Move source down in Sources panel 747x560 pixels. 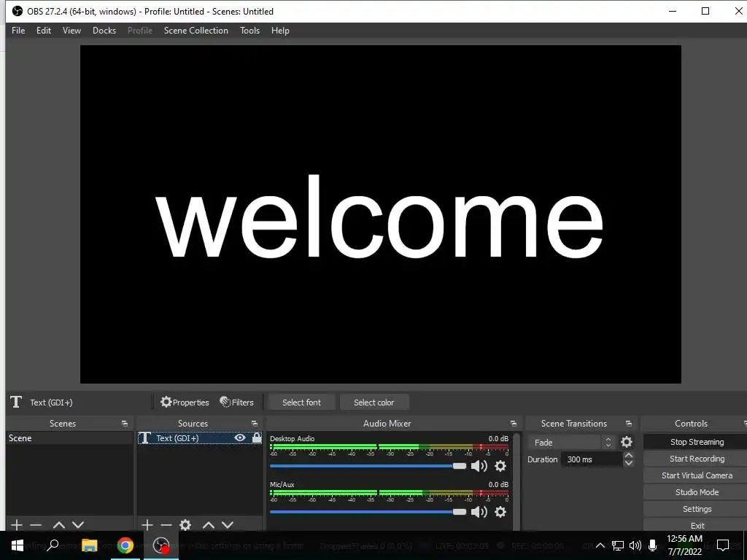pos(228,525)
